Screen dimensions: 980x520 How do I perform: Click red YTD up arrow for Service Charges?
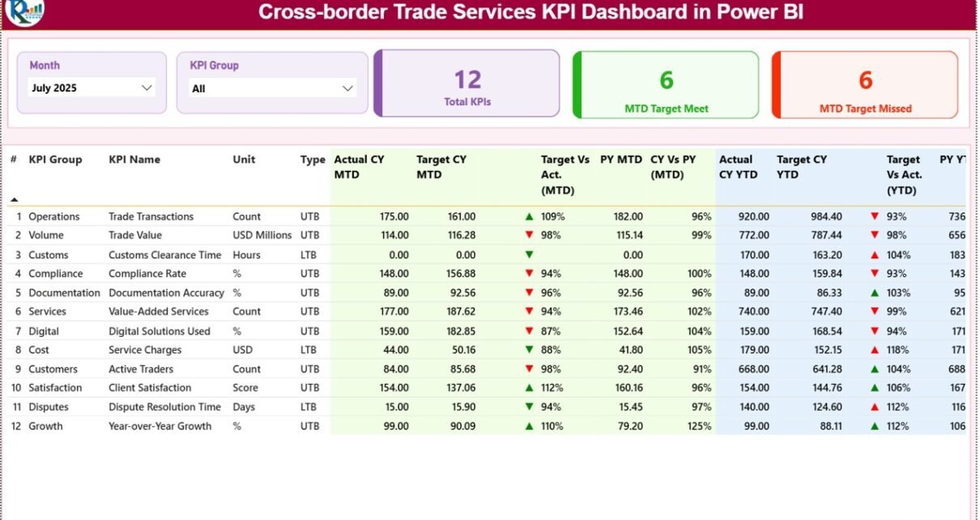point(875,350)
